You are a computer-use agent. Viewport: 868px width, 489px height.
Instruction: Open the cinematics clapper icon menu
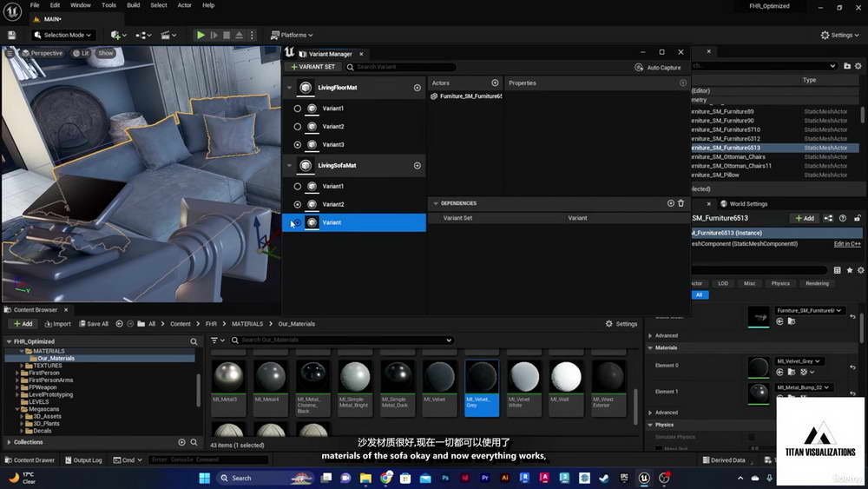point(168,35)
